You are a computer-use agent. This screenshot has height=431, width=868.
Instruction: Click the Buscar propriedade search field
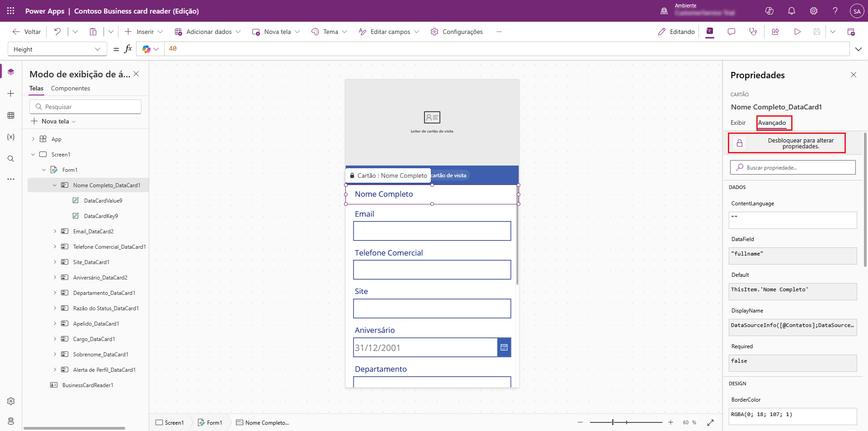793,167
